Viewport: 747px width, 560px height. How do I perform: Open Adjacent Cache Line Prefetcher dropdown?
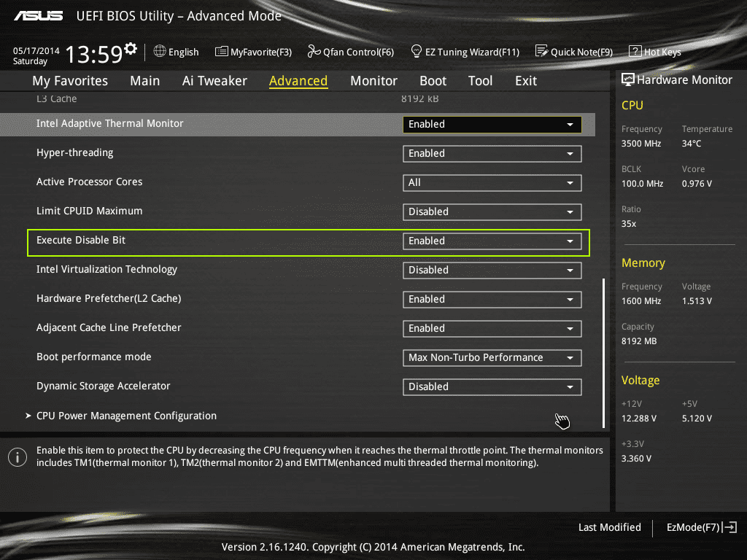coord(492,329)
